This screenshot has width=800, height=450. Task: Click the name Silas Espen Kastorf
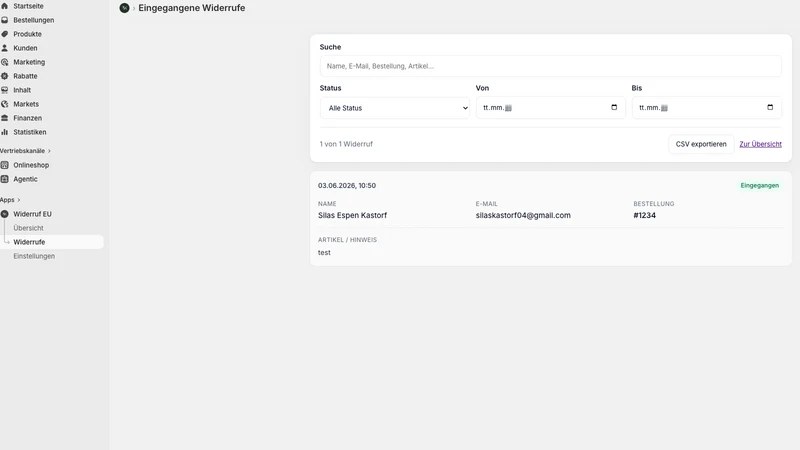click(352, 215)
